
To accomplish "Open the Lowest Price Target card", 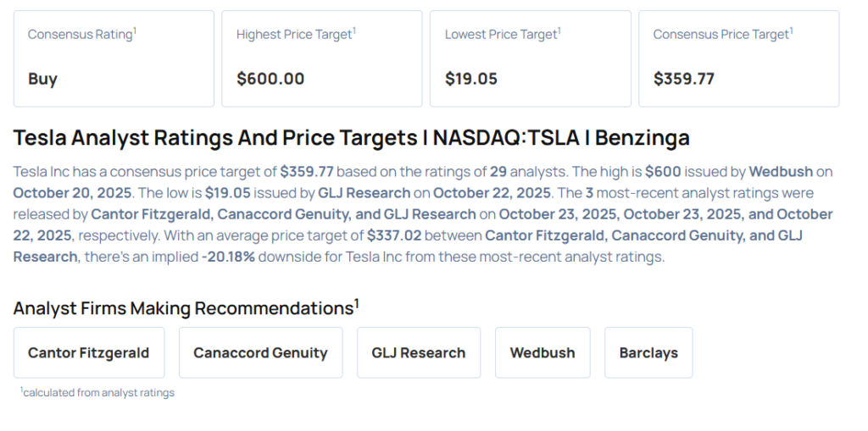I will point(530,58).
